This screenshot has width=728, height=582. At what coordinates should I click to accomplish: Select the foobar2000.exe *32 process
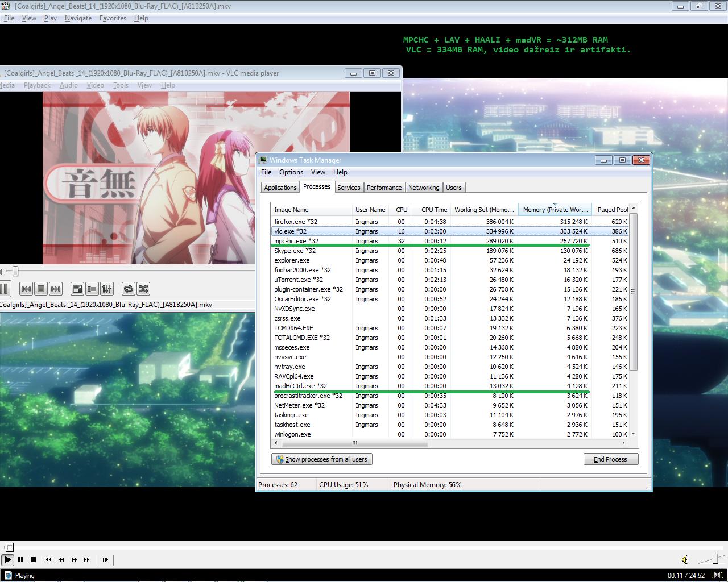pyautogui.click(x=450, y=270)
